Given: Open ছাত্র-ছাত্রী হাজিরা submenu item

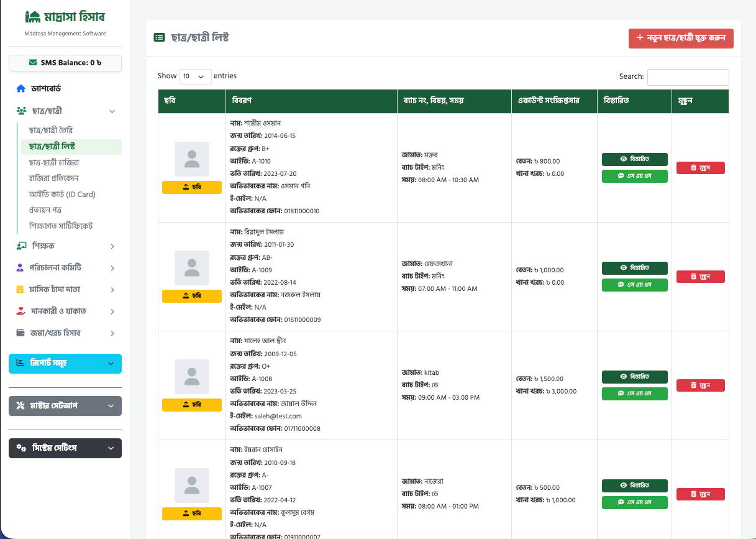Looking at the screenshot, I should pos(71,162).
